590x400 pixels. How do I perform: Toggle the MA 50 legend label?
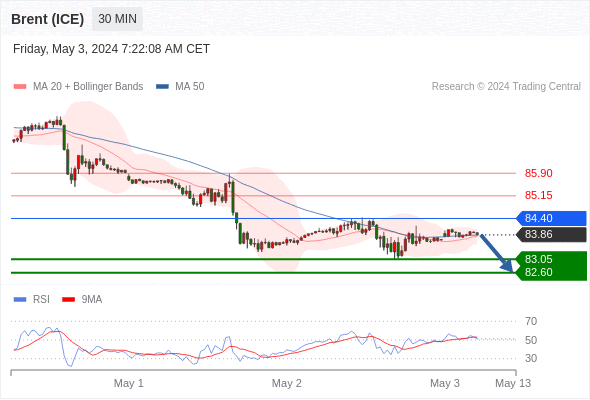tap(190, 87)
